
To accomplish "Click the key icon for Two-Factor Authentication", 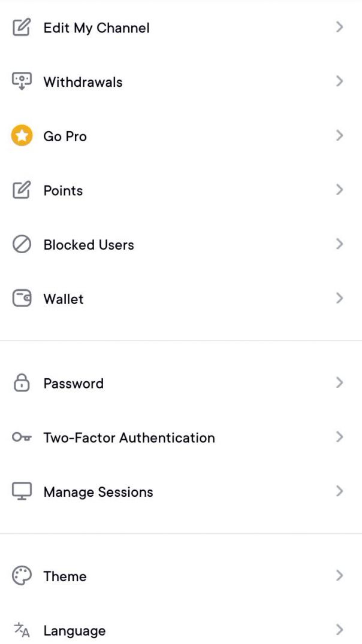I will 22,438.
